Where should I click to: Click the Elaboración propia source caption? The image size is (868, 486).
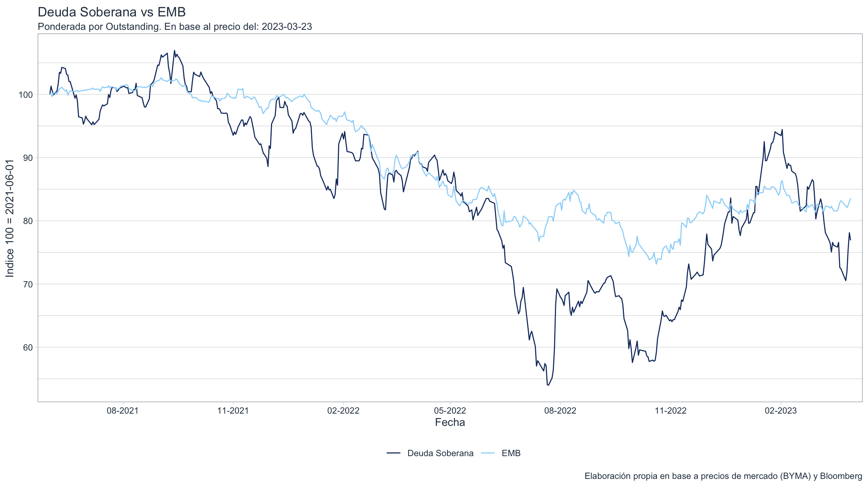(x=723, y=476)
